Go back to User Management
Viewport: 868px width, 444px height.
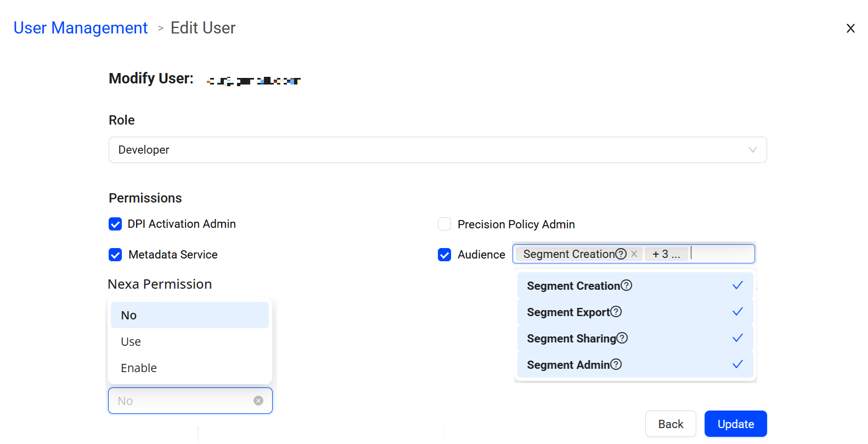click(81, 28)
